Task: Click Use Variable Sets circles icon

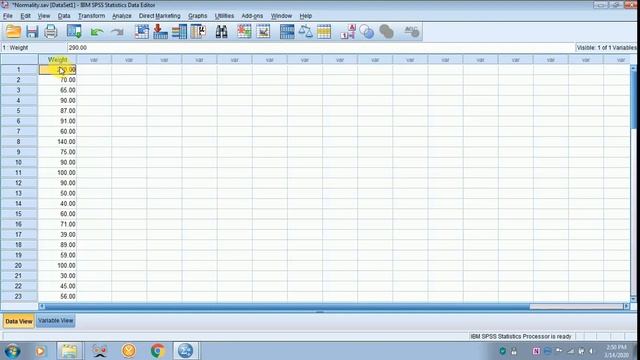Action: 367,32
